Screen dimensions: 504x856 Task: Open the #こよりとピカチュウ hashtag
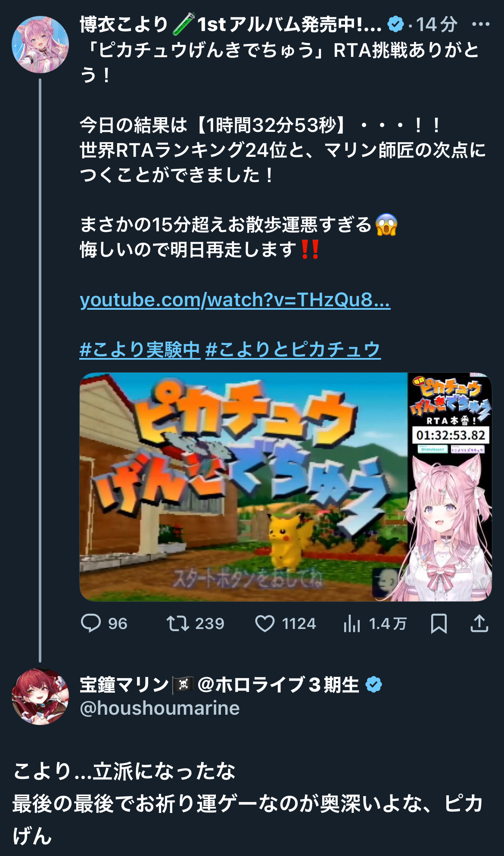click(x=293, y=349)
